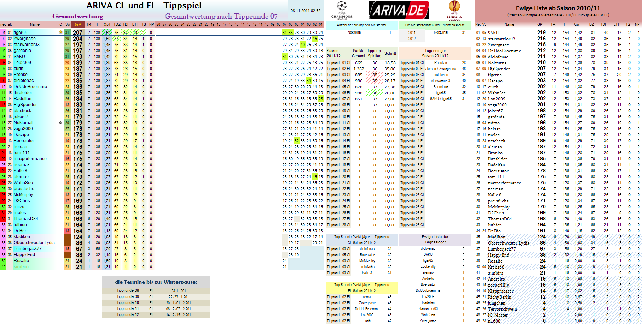
Task: Click 'Nokturnal' under Anzahl der errungenen Meistertitel
Action: pos(354,32)
